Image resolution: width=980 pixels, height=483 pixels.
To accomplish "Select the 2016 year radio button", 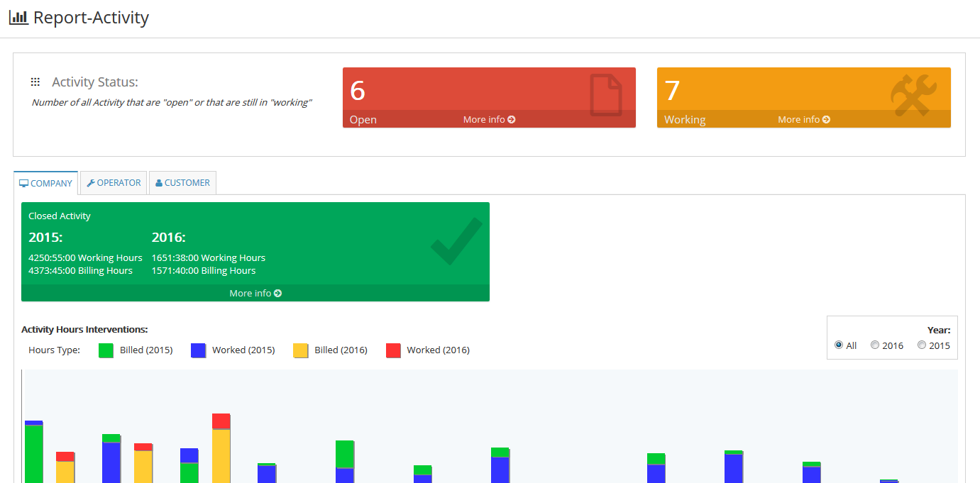I will click(x=875, y=345).
